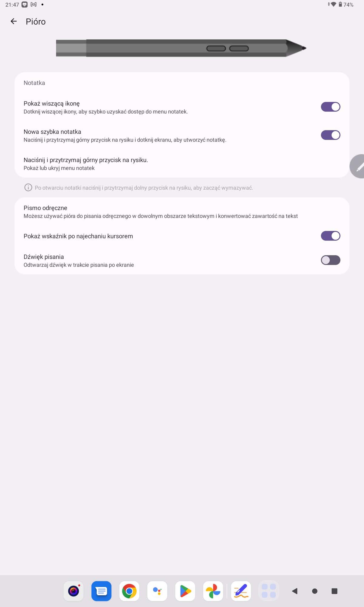
Task: Launch the pen notes app in dock
Action: [x=241, y=591]
